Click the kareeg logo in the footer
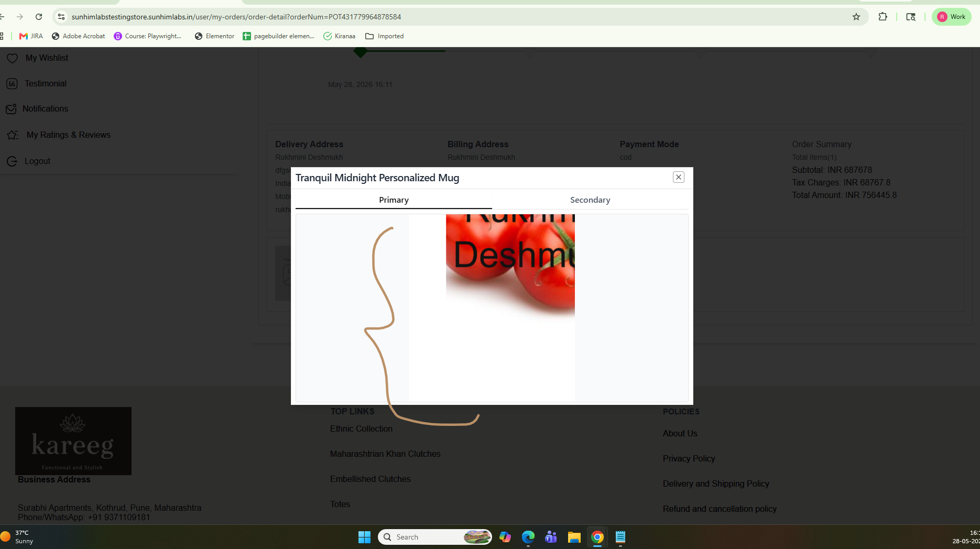This screenshot has height=549, width=980. click(73, 441)
